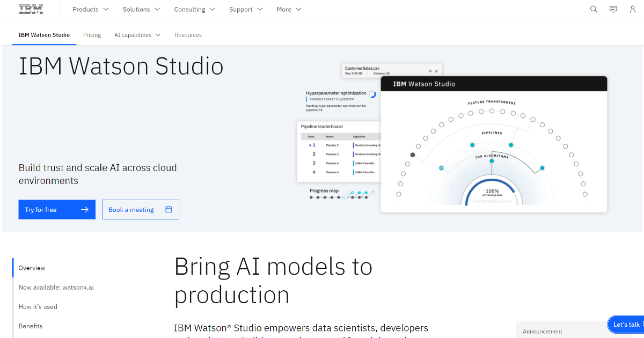Switch to the Pricing tab

(x=92, y=34)
